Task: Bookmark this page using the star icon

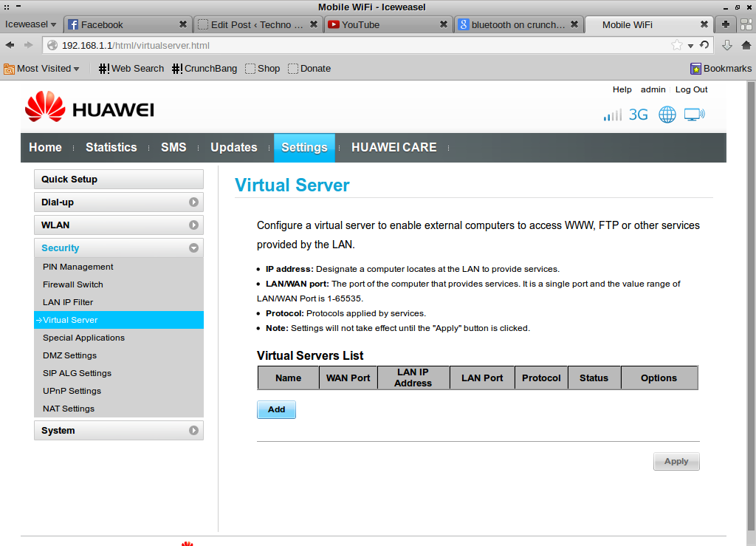Action: tap(676, 45)
